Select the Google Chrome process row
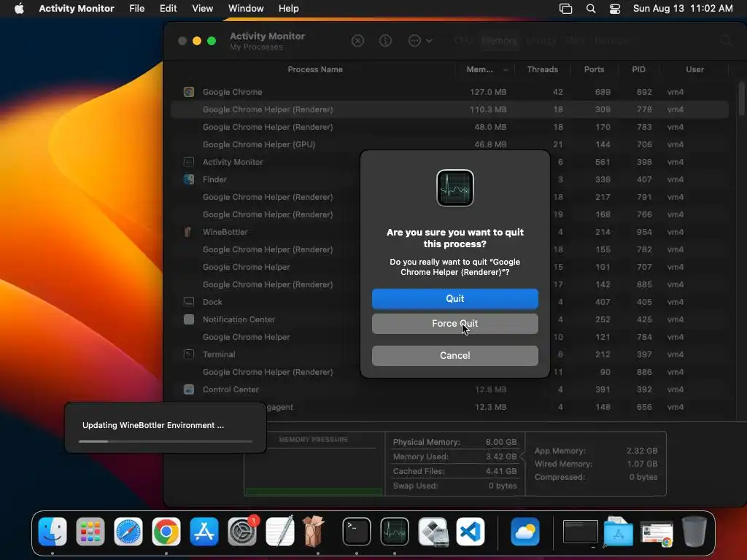Image resolution: width=747 pixels, height=560 pixels. [449, 92]
